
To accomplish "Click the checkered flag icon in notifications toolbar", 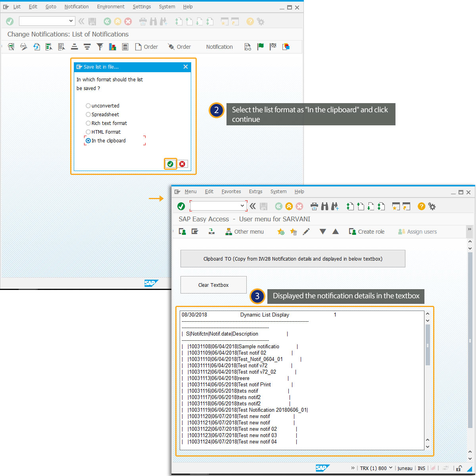I will [x=273, y=47].
